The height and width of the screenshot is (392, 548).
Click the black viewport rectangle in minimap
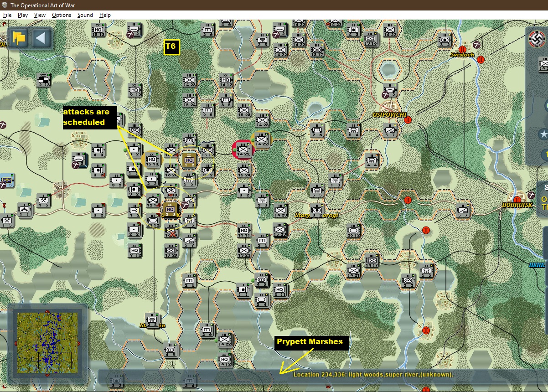(x=55, y=360)
